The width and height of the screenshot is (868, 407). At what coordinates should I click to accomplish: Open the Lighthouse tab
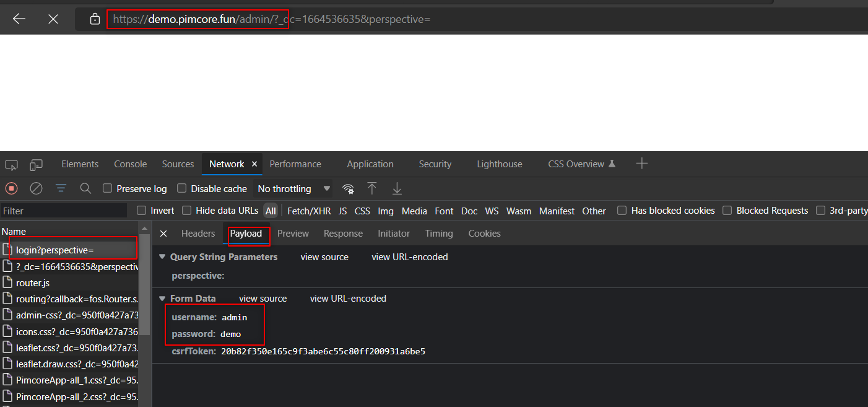point(500,164)
